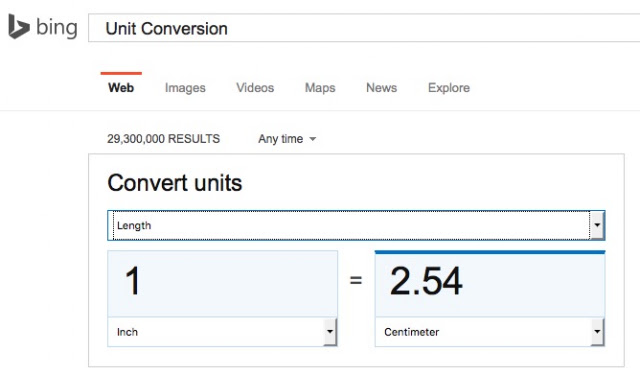Open the Inch unit dropdown

click(222, 332)
